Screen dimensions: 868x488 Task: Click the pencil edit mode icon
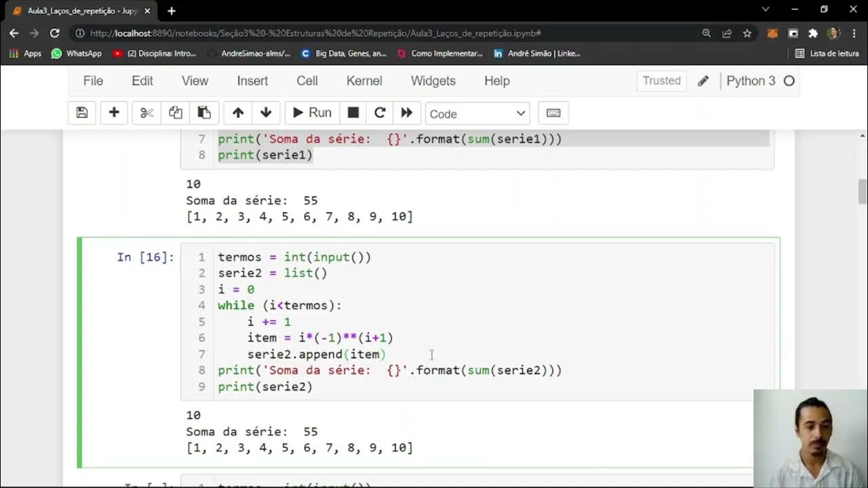coord(703,81)
